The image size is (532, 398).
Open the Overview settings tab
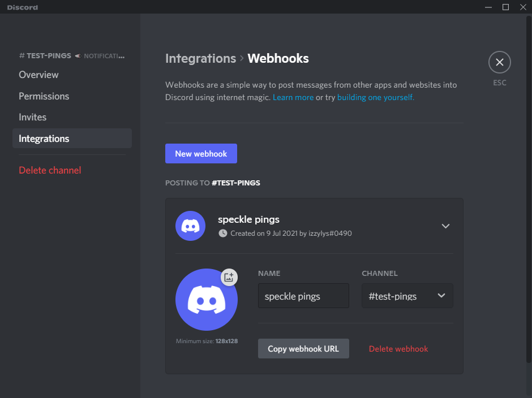pos(38,75)
